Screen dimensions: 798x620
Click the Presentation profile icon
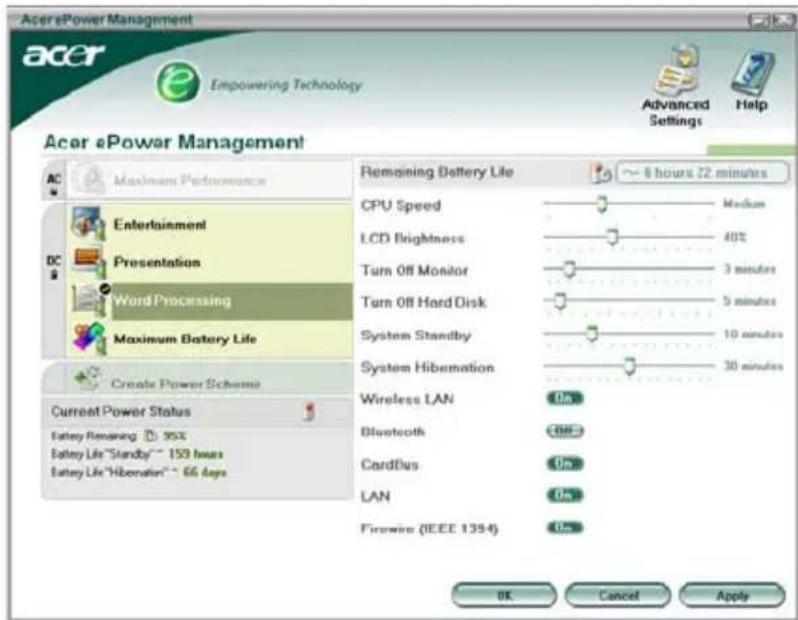[89, 262]
